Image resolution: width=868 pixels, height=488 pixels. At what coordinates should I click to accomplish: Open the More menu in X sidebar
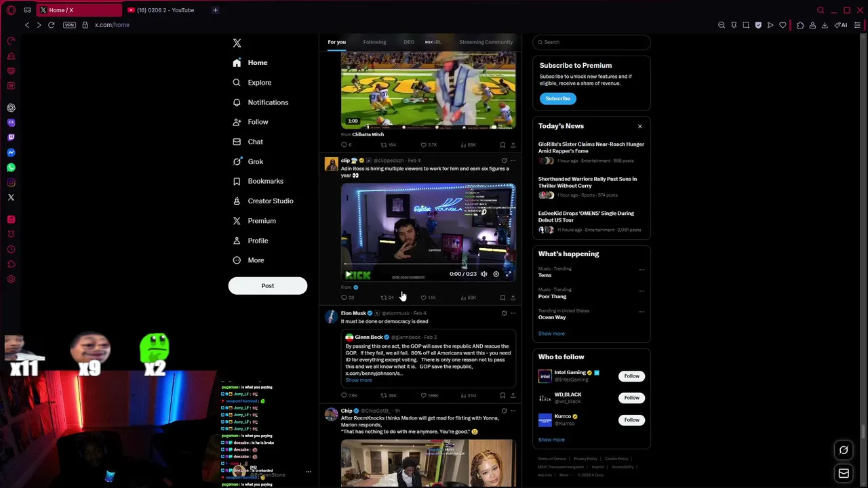point(248,260)
